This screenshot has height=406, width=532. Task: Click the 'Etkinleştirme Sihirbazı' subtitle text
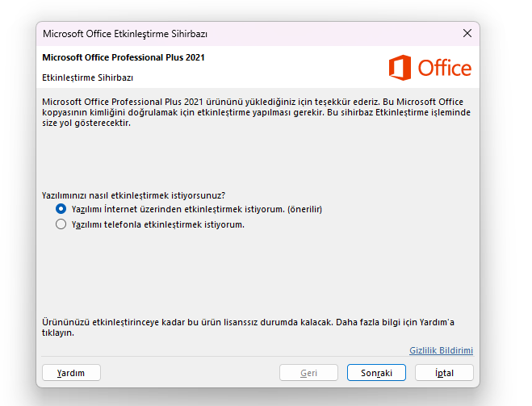[87, 77]
